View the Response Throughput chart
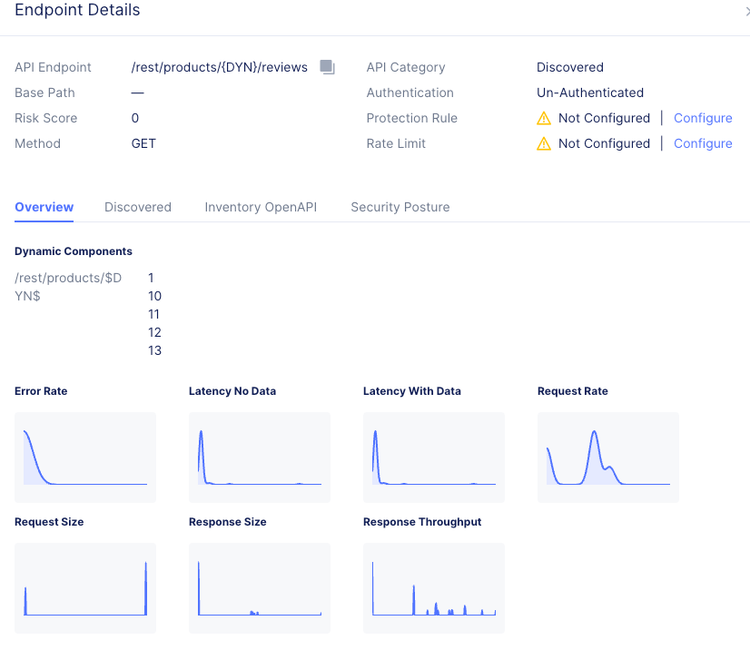Screen dimensions: 750x659 433,588
